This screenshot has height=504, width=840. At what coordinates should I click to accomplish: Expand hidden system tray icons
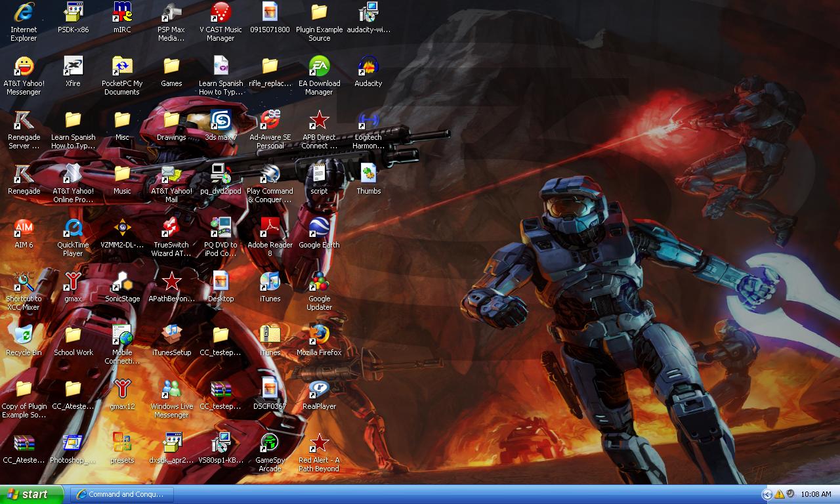[766, 494]
